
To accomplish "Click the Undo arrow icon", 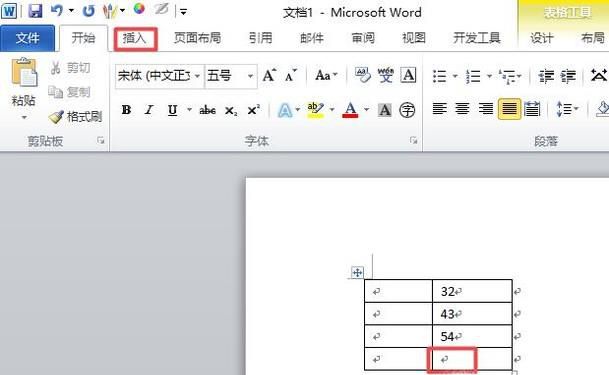I will coord(57,10).
